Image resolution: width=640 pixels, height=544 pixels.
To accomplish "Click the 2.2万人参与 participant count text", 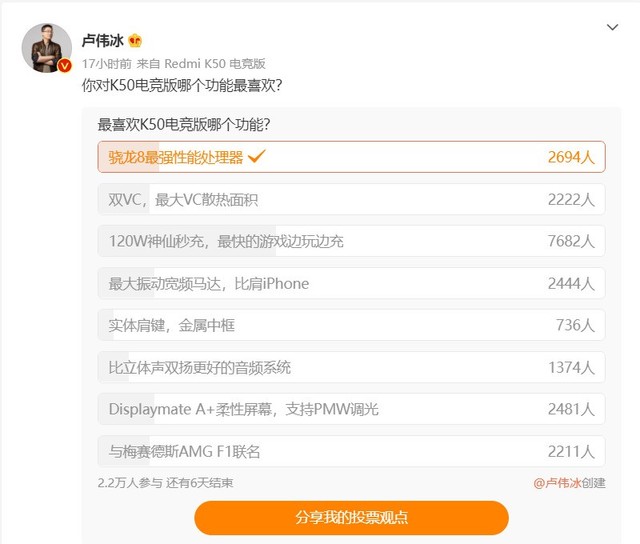I will click(x=129, y=483).
